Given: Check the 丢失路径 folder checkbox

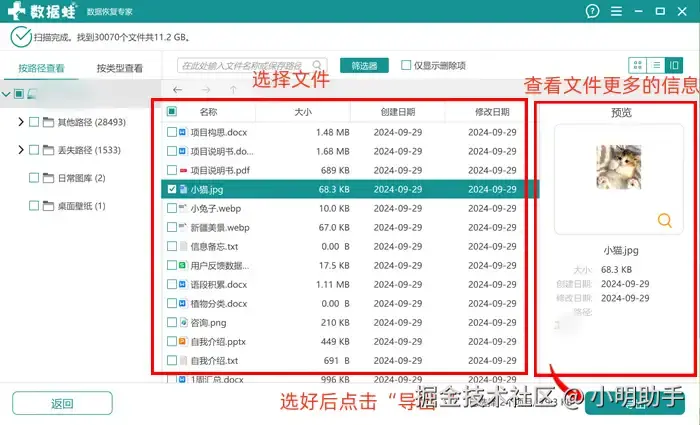Looking at the screenshot, I should 34,150.
